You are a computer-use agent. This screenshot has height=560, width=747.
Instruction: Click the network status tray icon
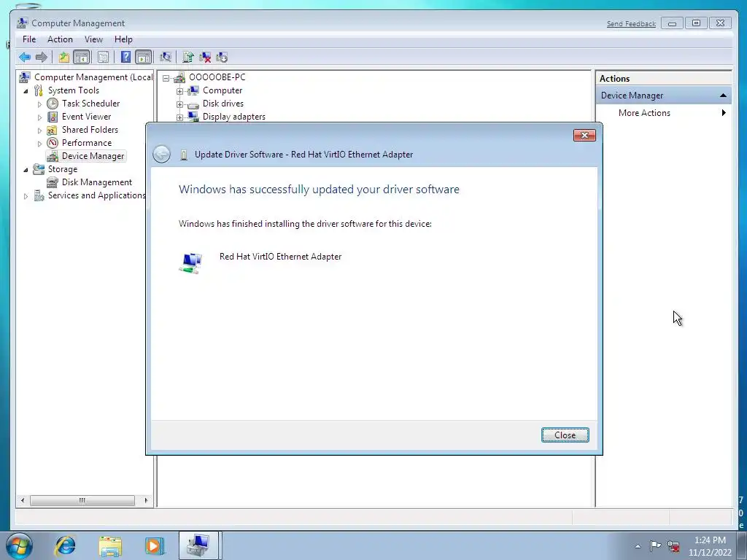[673, 545]
